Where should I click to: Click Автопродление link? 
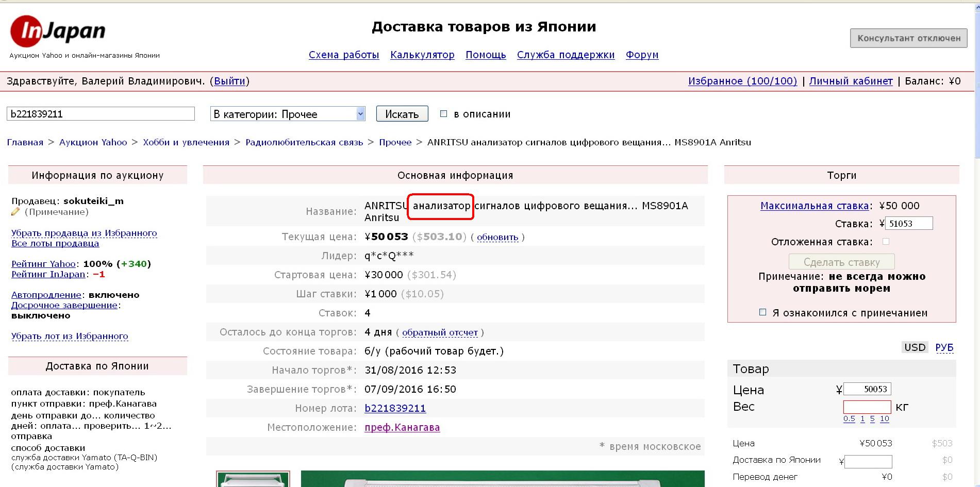46,295
